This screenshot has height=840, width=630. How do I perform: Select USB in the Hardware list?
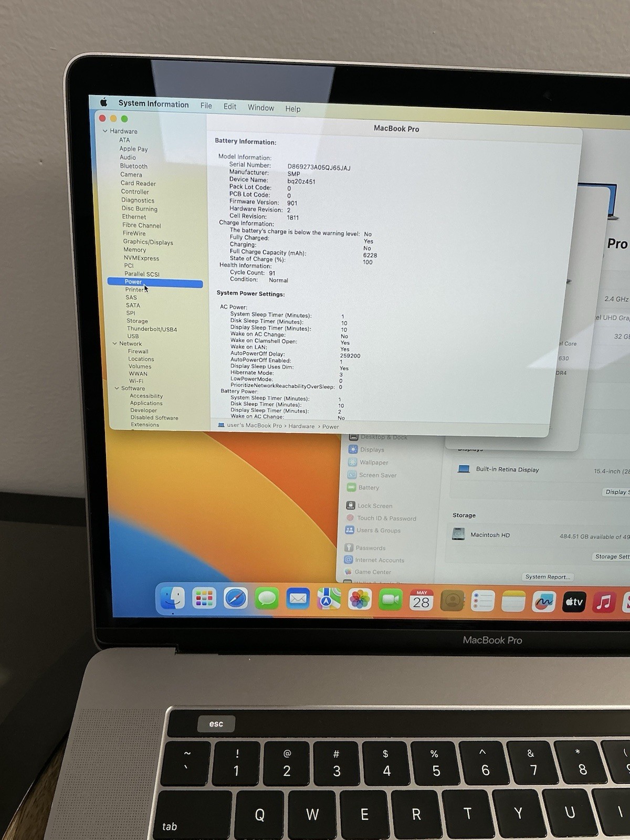(133, 336)
